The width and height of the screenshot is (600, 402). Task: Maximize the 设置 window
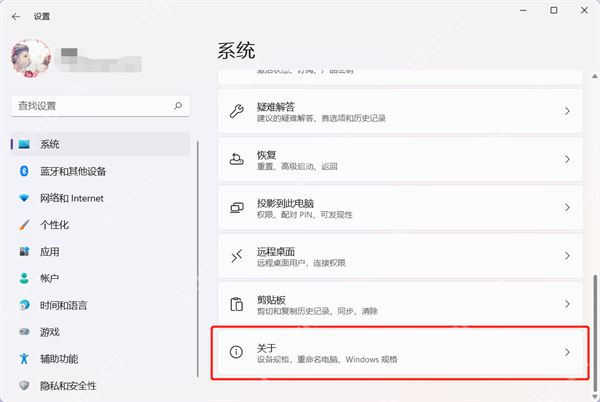pos(554,10)
